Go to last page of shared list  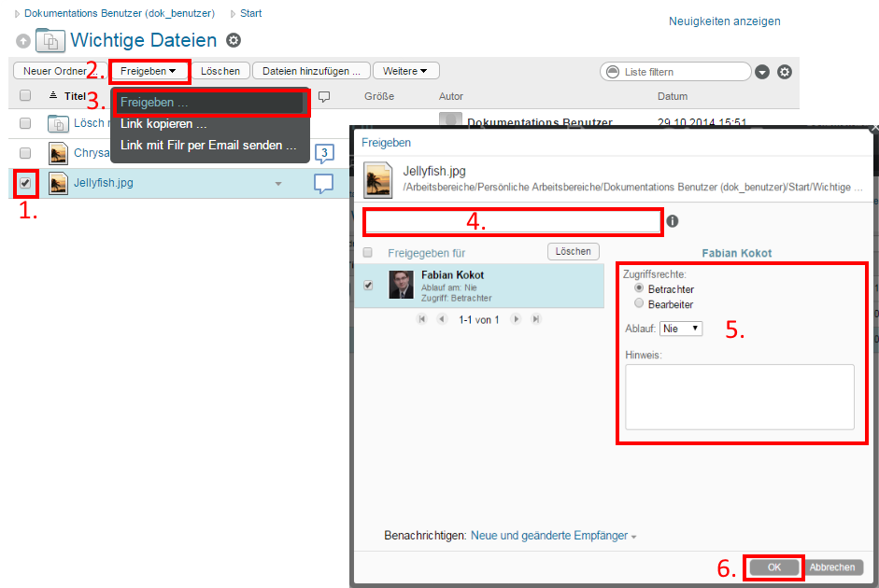tap(536, 319)
